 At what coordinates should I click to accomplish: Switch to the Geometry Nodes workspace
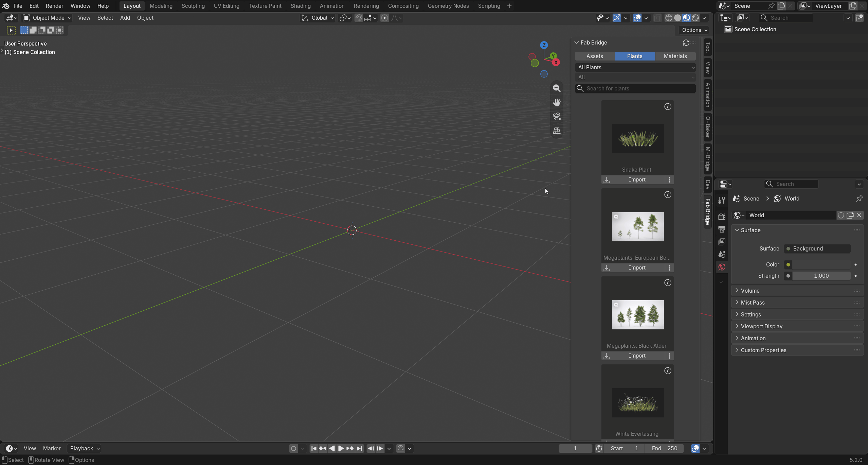coord(448,6)
